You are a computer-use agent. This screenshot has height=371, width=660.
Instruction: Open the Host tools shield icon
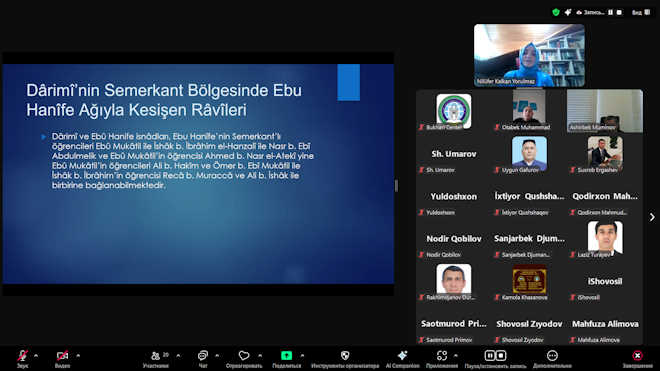(x=345, y=356)
